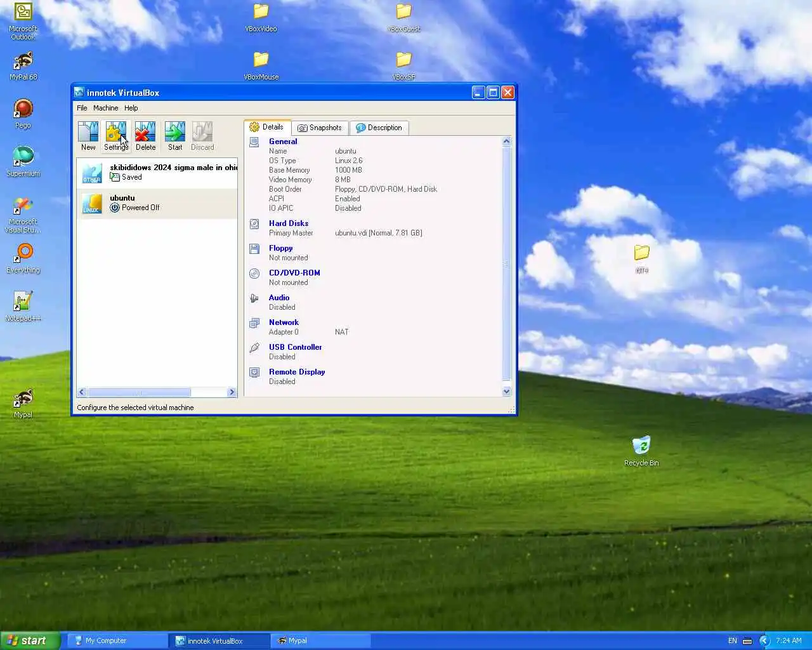This screenshot has height=650, width=812.
Task: Switch to My Computer taskbar button
Action: [117, 640]
